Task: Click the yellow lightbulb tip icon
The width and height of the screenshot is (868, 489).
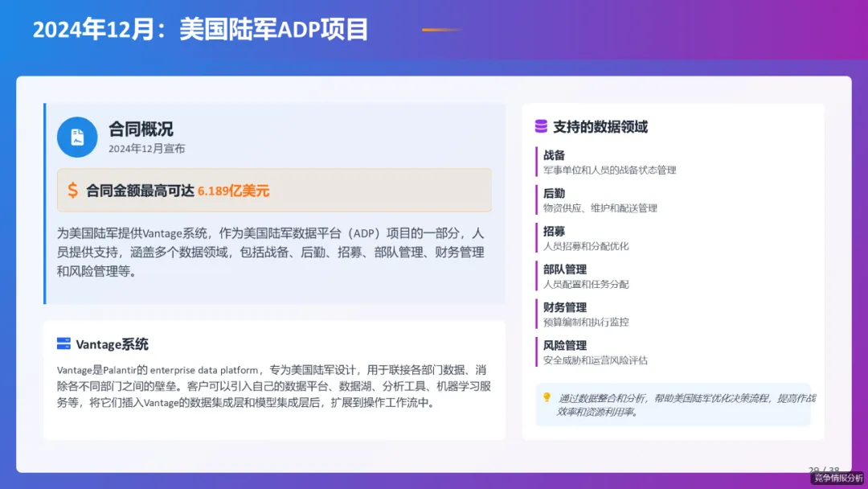Action: tap(547, 397)
